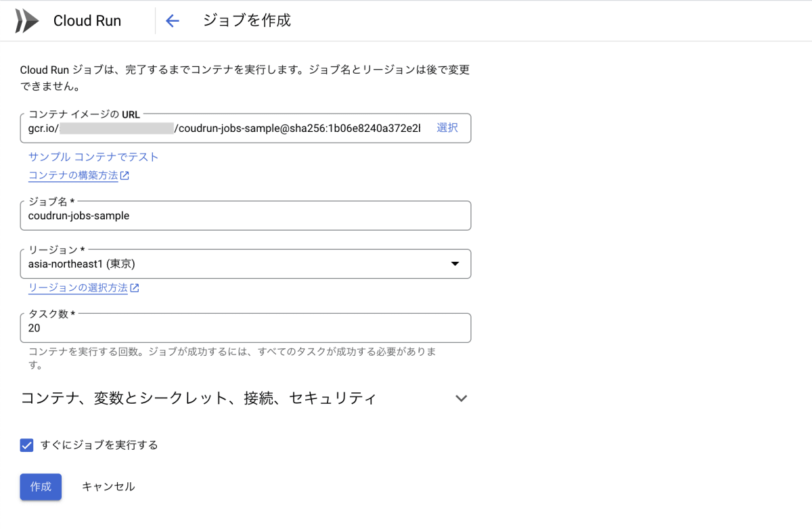Expand コンテナ、変数とシークレット、接続、セキュリティ section
812x531 pixels.
click(x=246, y=398)
